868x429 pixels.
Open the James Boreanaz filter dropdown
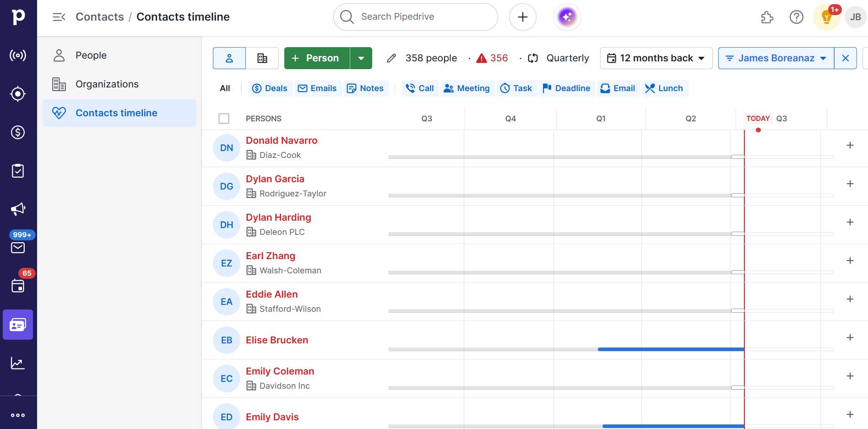coord(776,58)
